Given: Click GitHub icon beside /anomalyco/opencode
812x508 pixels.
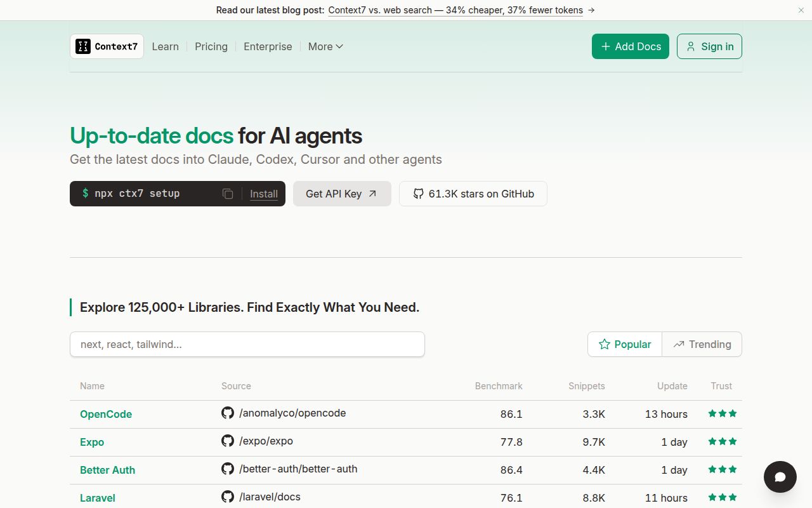Looking at the screenshot, I should coord(228,413).
